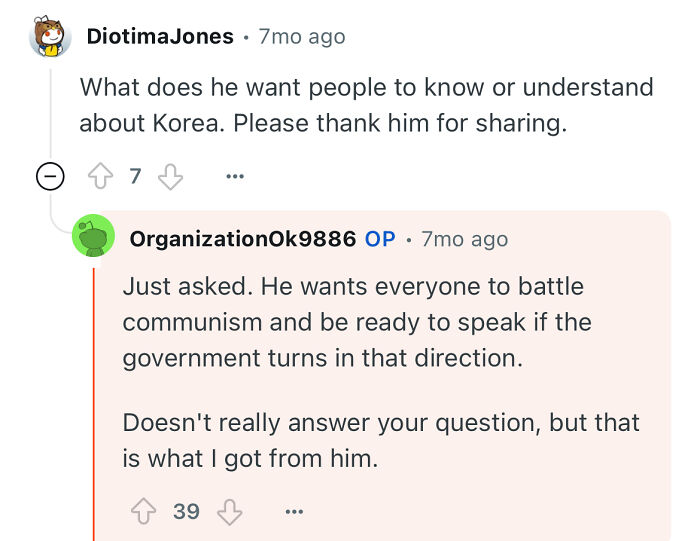Open more options on DiotimaJones's comment
This screenshot has height=541, width=700.
[235, 177]
